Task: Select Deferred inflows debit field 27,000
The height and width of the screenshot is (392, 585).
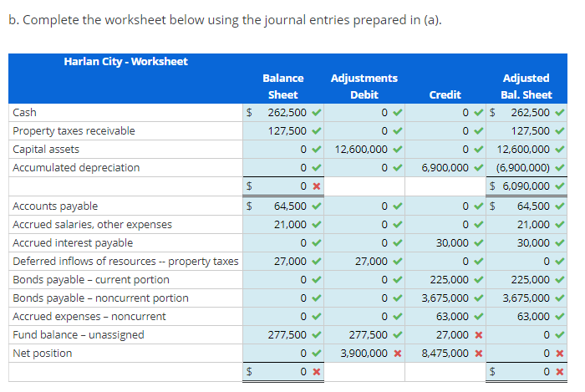Action: (x=364, y=261)
